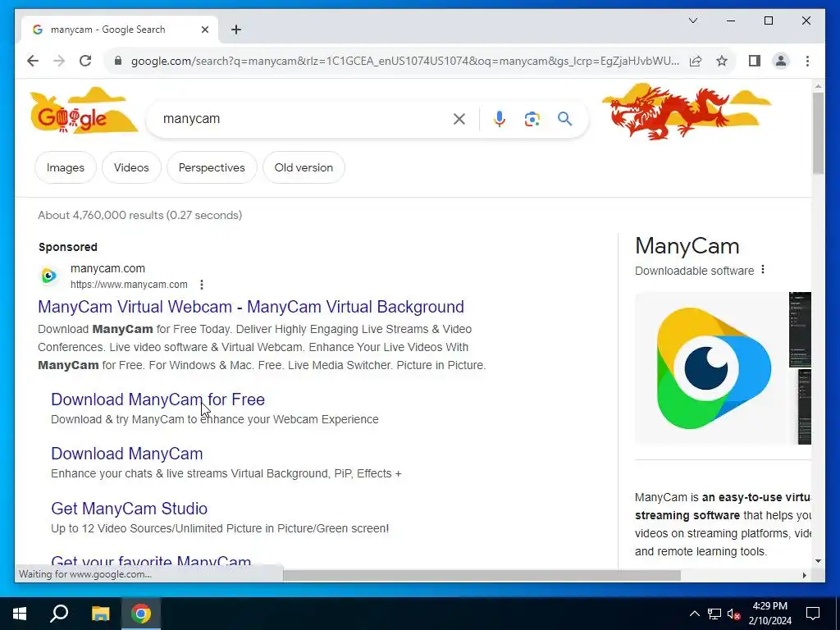Click the horizontal scrollbar thumb
Viewport: 840px width, 630px height.
(482, 575)
